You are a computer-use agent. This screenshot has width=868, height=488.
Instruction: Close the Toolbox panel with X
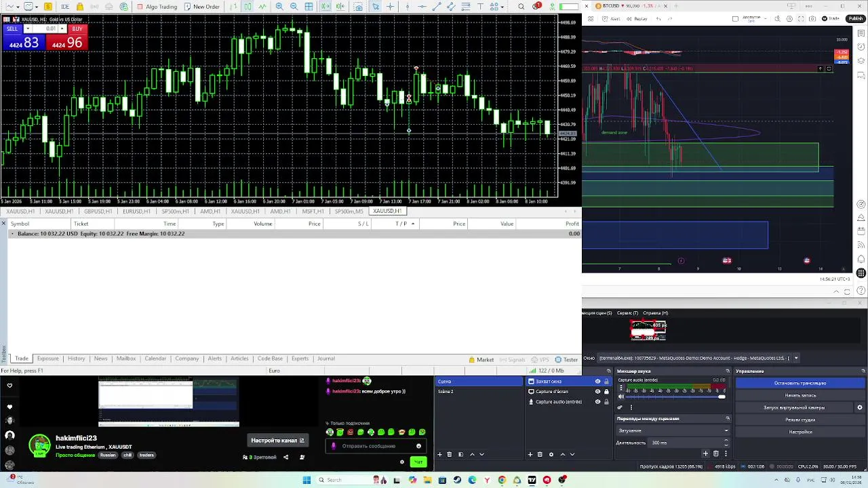3,223
